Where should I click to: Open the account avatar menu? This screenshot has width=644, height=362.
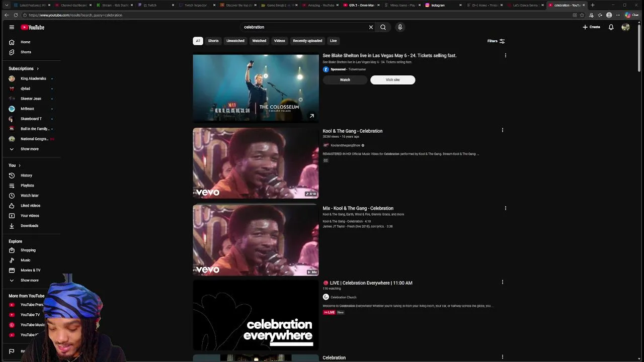click(x=625, y=27)
